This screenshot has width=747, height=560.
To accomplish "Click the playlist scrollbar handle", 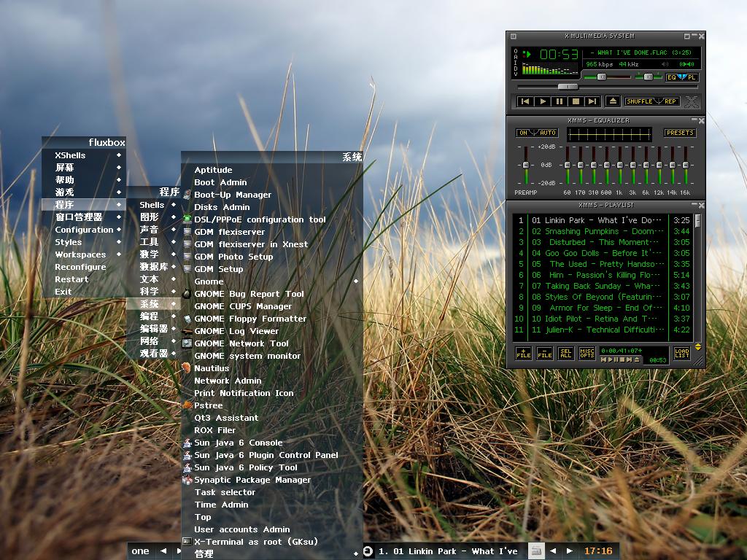I will click(697, 220).
